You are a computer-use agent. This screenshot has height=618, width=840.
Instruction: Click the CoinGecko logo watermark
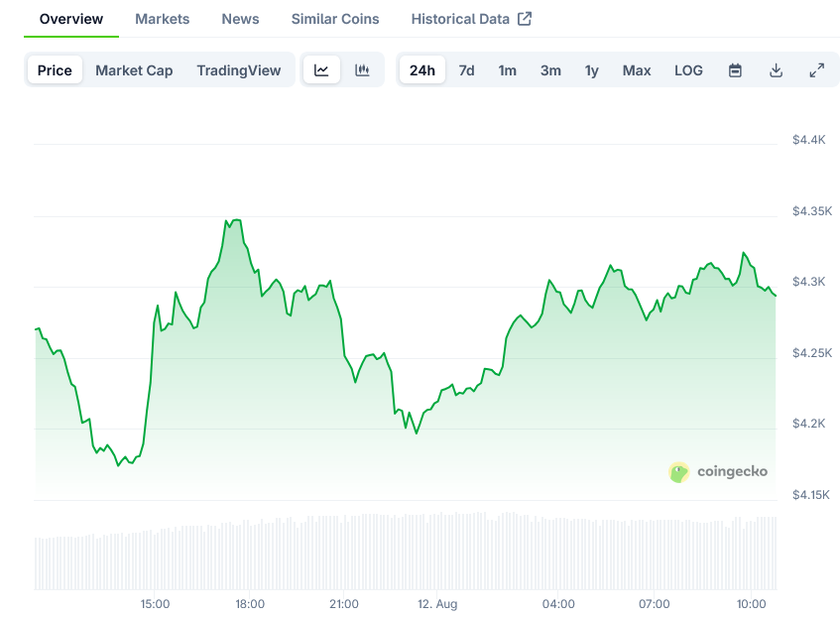point(718,472)
